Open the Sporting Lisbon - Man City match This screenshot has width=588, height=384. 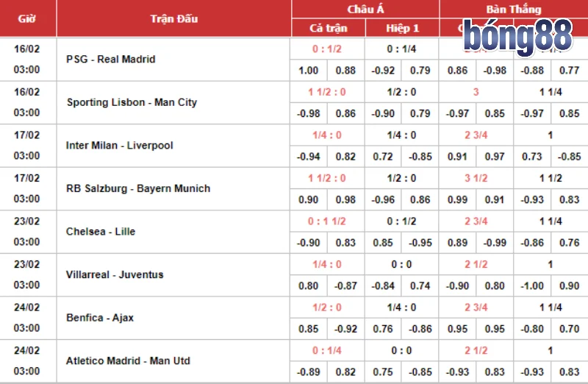132,102
